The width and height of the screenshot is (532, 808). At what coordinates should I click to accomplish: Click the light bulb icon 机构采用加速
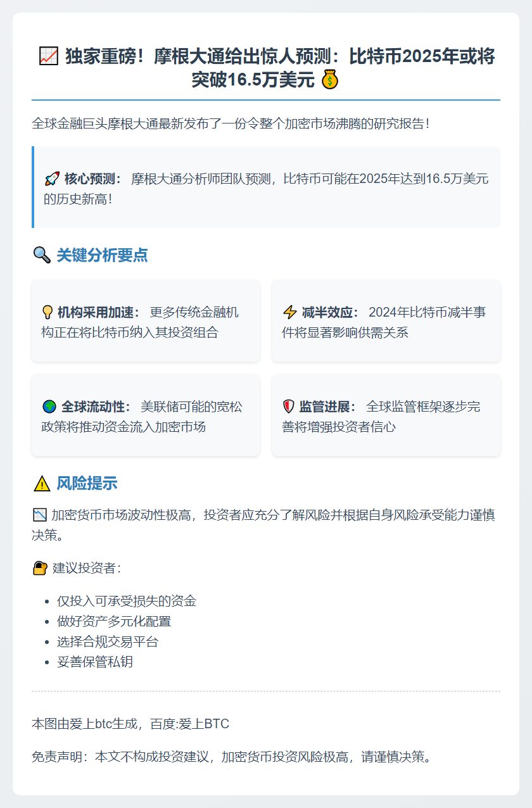47,312
